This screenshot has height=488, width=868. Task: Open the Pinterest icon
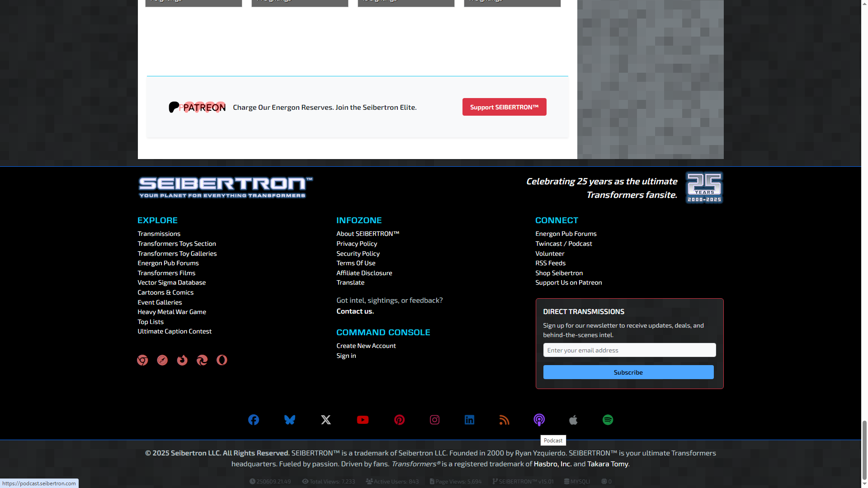point(399,420)
